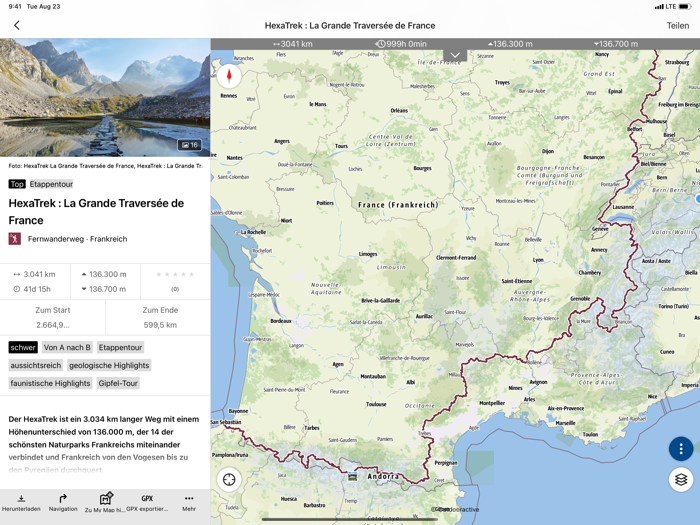
Task: Tap Marseille city label on map
Action: click(565, 422)
